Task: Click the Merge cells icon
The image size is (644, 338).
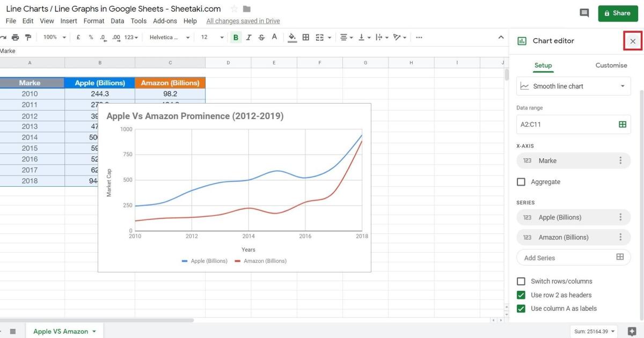Action: click(x=319, y=37)
